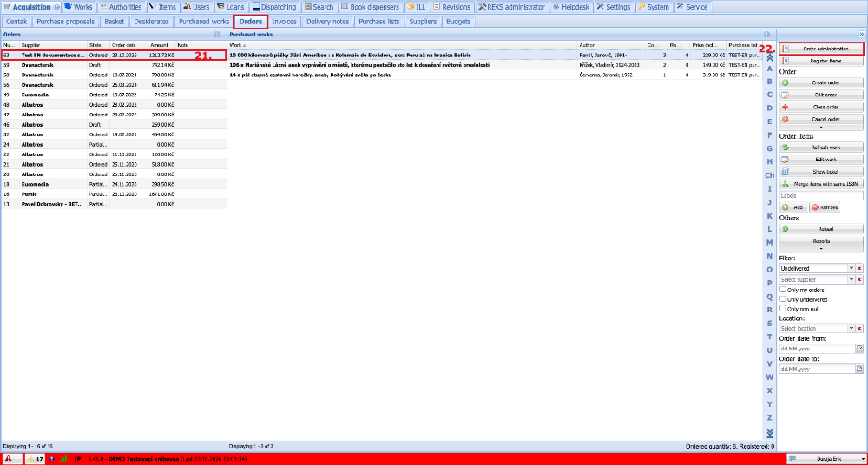Click the Cancel order red X icon
This screenshot has height=465, width=868.
(785, 119)
